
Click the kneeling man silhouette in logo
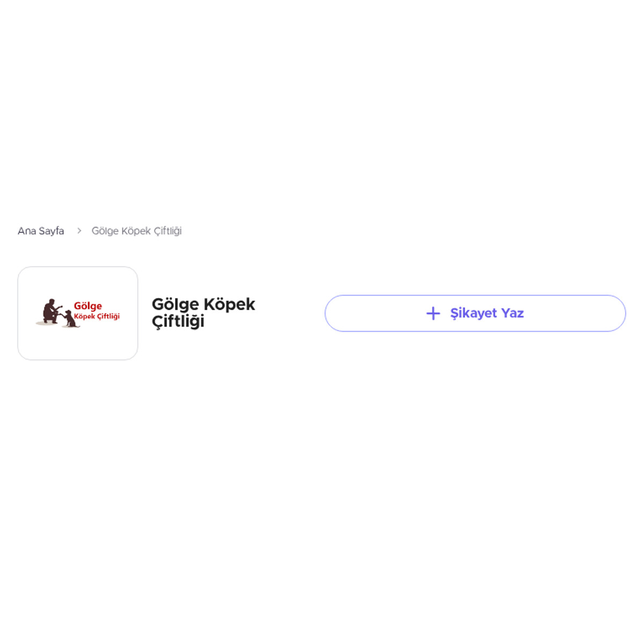[52, 311]
